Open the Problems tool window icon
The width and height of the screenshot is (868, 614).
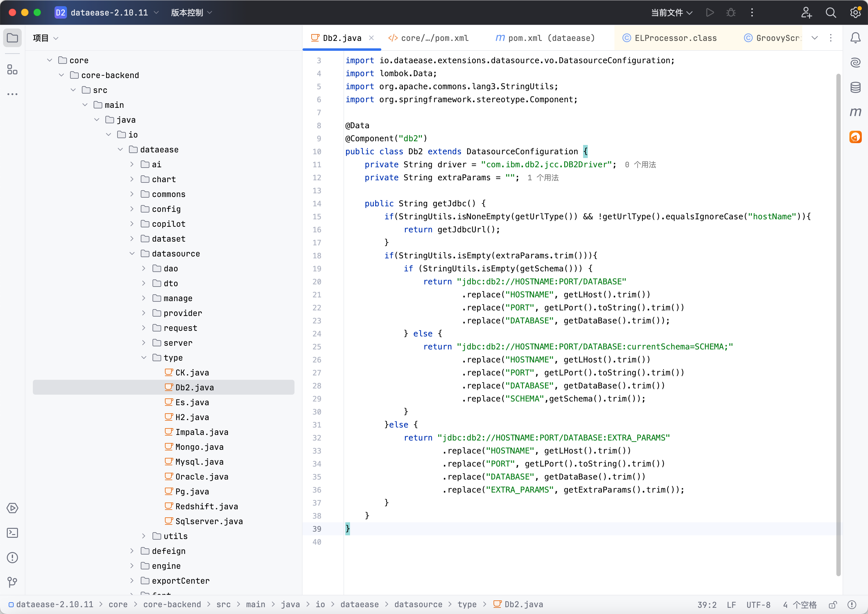coord(12,558)
